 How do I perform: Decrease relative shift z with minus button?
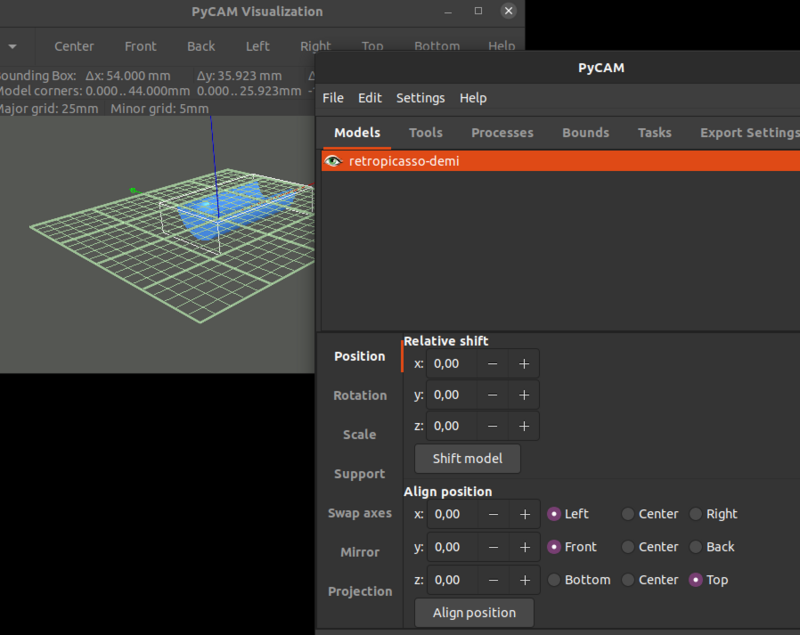[x=492, y=426]
